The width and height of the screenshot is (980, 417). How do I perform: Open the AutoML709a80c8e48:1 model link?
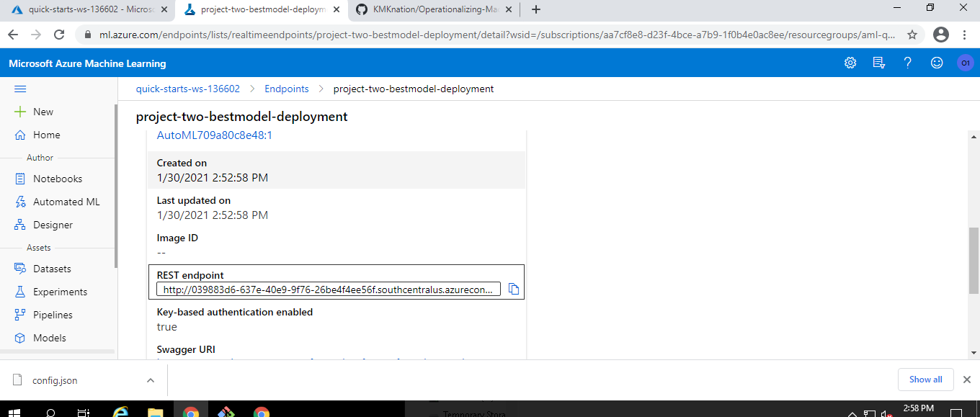pos(214,135)
